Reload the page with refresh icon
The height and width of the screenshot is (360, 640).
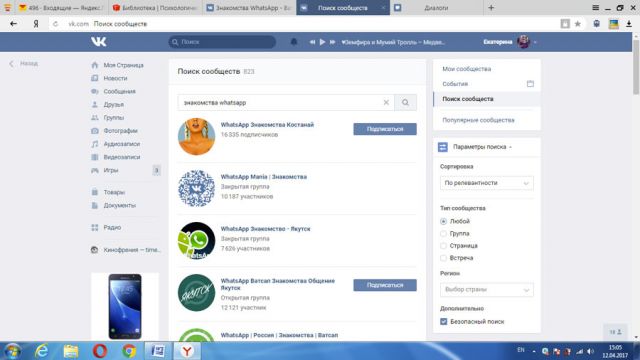pyautogui.click(x=56, y=24)
